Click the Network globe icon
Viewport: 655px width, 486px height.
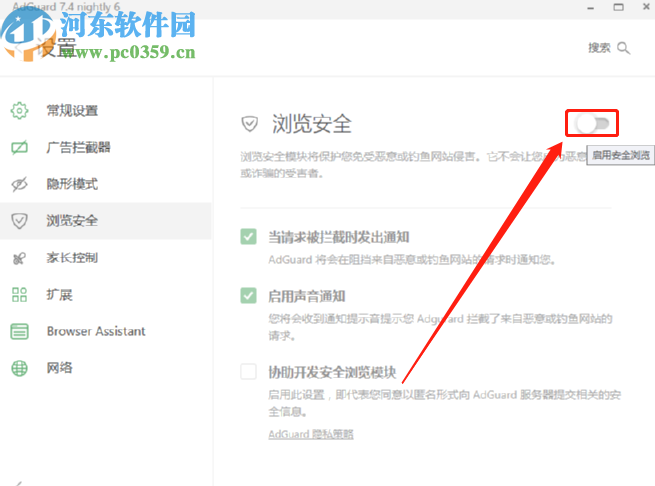19,368
